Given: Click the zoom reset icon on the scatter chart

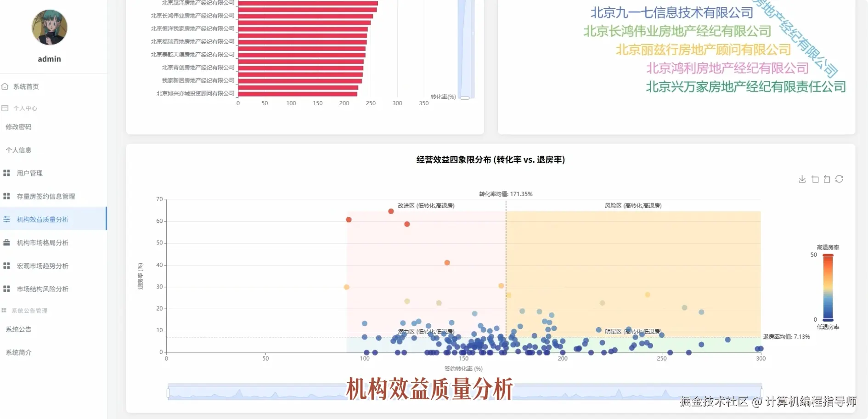Looking at the screenshot, I should [x=827, y=179].
